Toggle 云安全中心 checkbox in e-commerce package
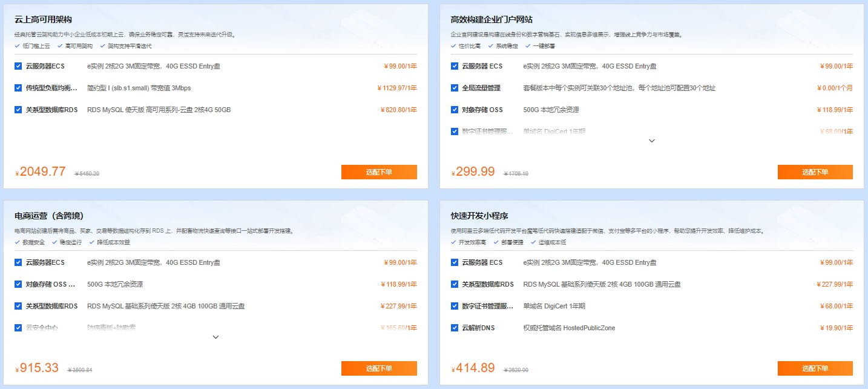Screen dimensions: 868x389 pos(18,328)
